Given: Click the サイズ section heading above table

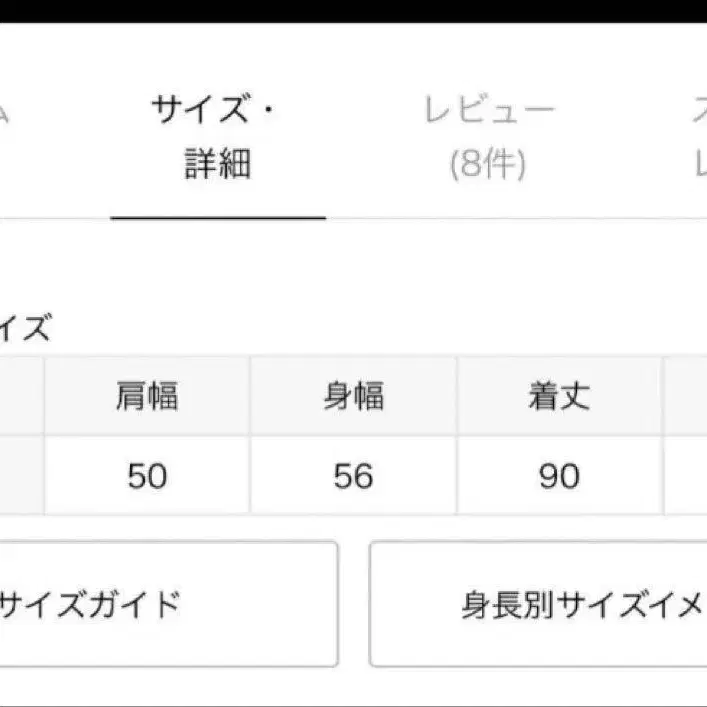Looking at the screenshot, I should tap(25, 327).
